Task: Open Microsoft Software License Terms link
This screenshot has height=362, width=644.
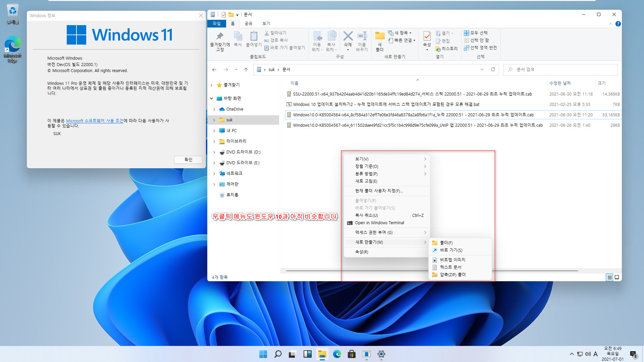Action: tap(95, 121)
